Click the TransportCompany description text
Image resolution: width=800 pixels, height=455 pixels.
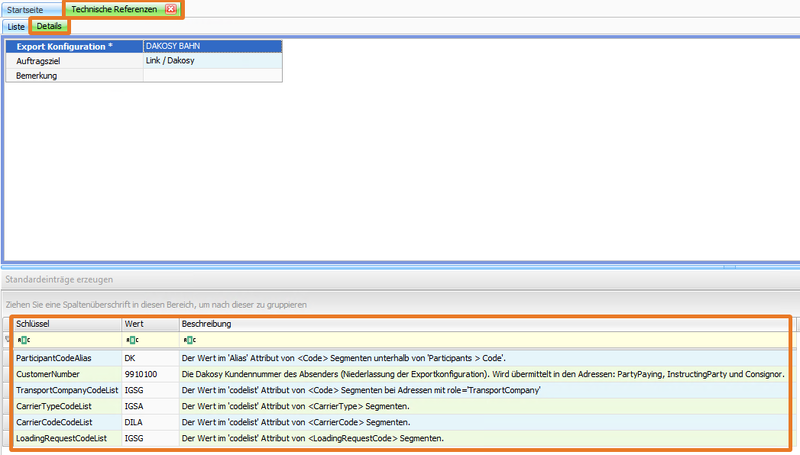(x=361, y=390)
